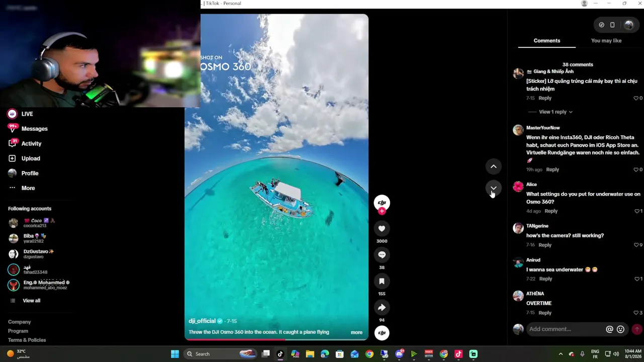Like Anirud's comment with the heart

(636, 279)
